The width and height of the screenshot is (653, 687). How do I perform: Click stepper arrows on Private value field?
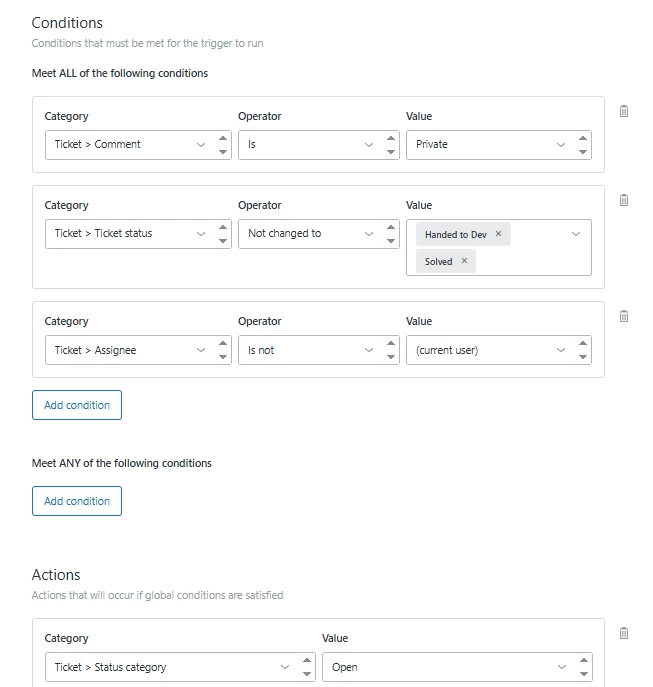583,144
